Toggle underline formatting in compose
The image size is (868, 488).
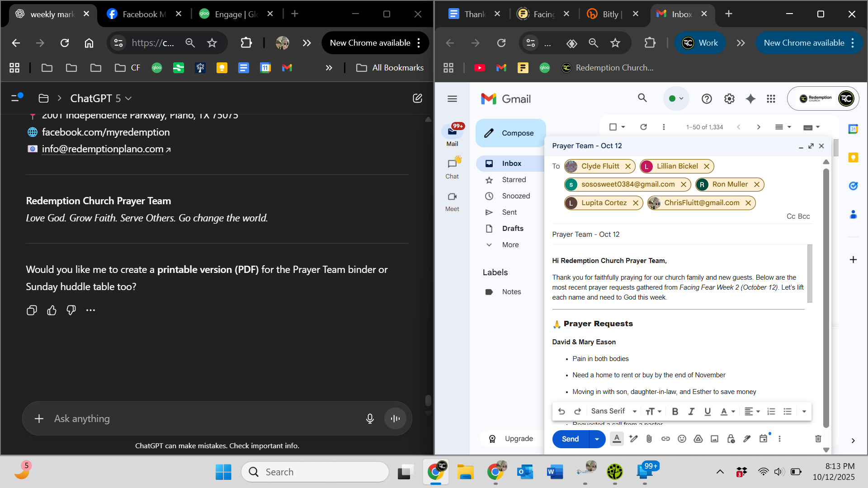click(x=708, y=411)
